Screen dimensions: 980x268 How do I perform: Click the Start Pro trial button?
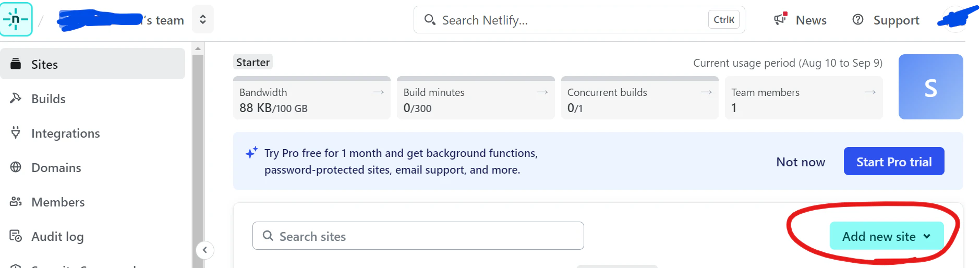(x=894, y=162)
